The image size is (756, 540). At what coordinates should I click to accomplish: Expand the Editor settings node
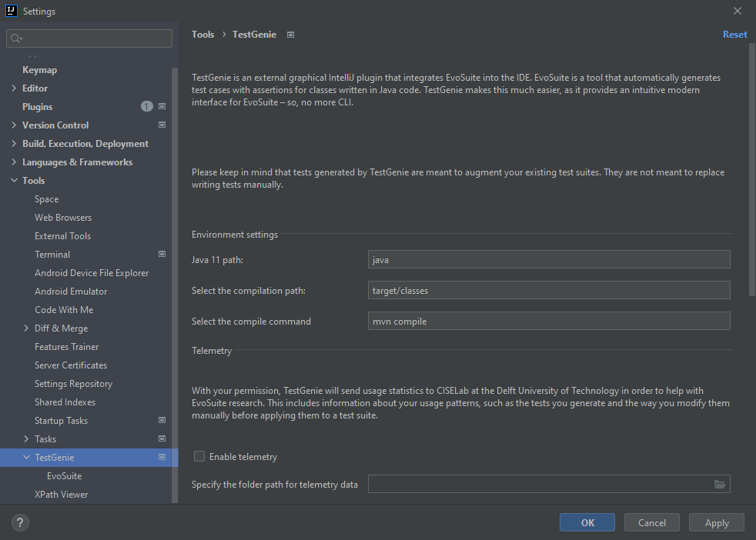click(14, 88)
